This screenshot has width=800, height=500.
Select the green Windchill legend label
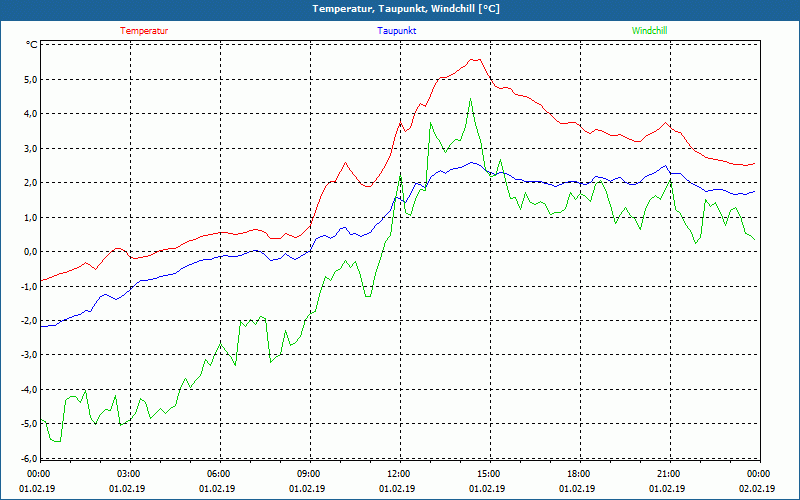point(649,31)
